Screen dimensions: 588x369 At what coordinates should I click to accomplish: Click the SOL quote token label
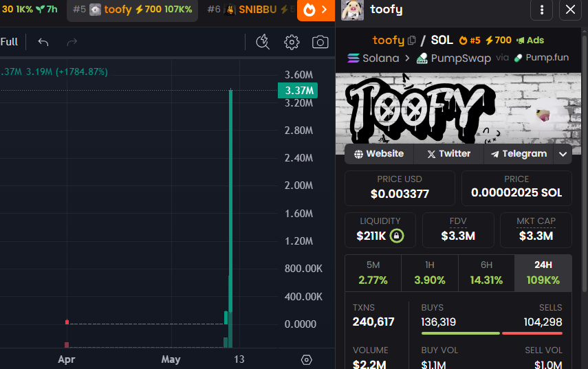442,40
